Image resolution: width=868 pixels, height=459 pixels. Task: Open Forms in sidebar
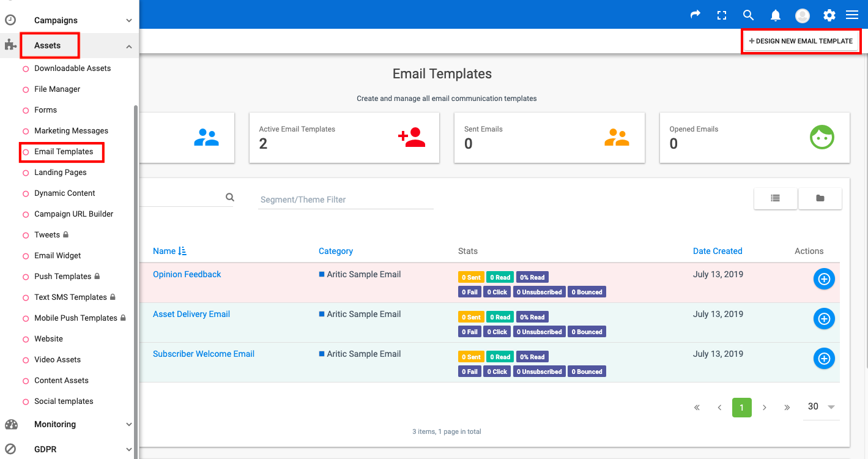(x=45, y=110)
